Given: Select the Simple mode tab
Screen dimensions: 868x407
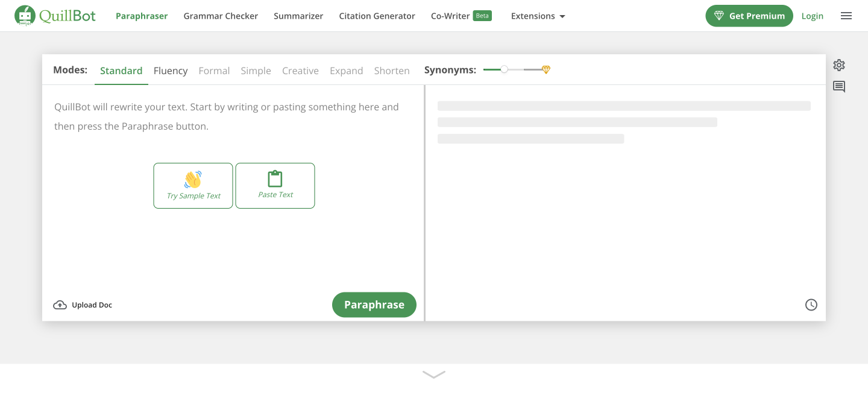Looking at the screenshot, I should point(256,71).
